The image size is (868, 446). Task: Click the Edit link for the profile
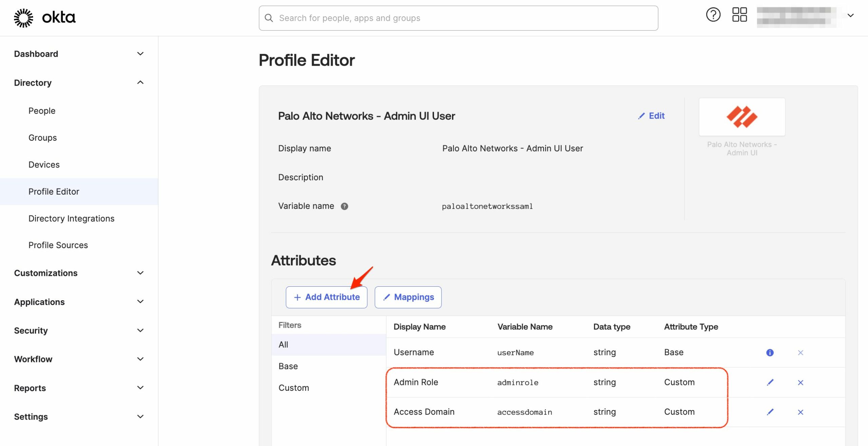coord(651,116)
